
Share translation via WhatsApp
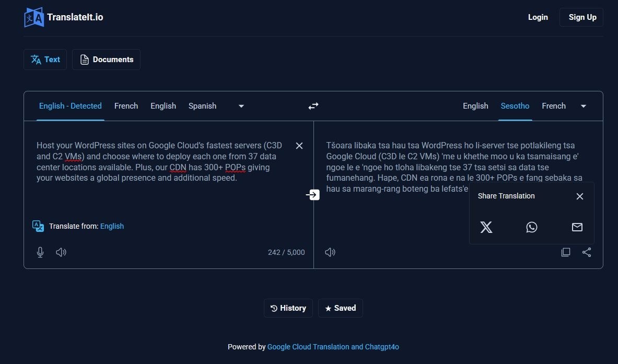532,227
